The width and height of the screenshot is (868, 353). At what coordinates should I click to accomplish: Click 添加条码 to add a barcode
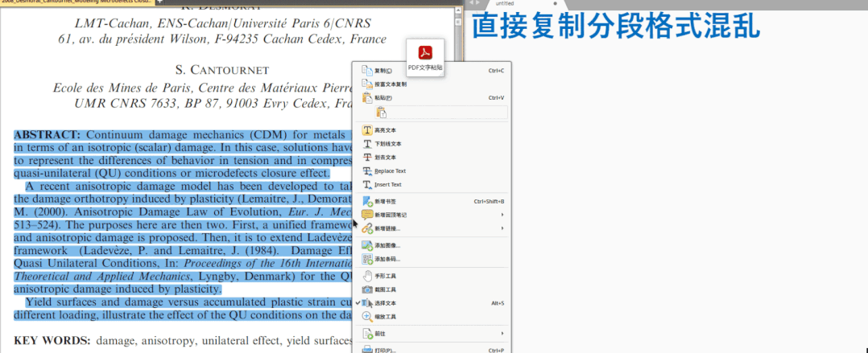click(x=432, y=259)
